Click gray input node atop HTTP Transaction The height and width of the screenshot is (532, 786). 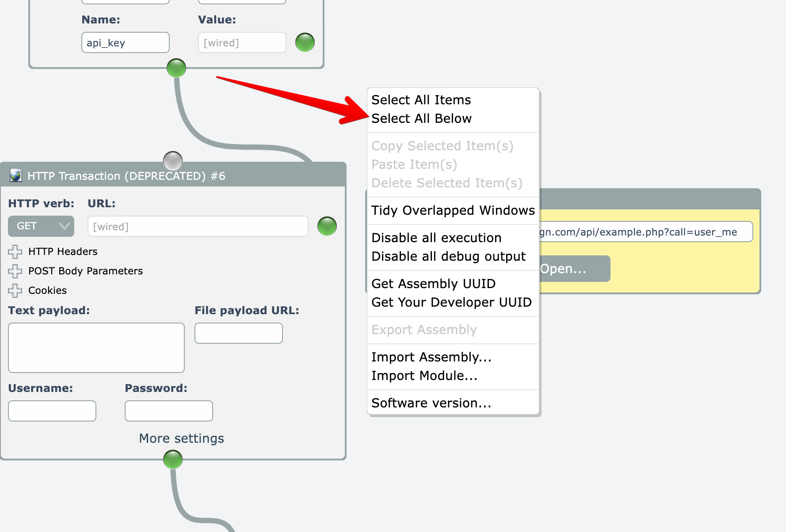173,160
